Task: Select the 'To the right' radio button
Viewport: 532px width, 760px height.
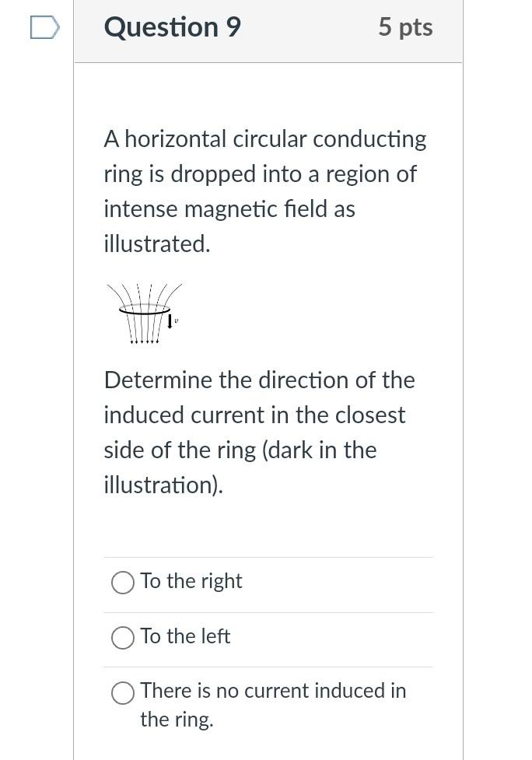Action: point(123,583)
